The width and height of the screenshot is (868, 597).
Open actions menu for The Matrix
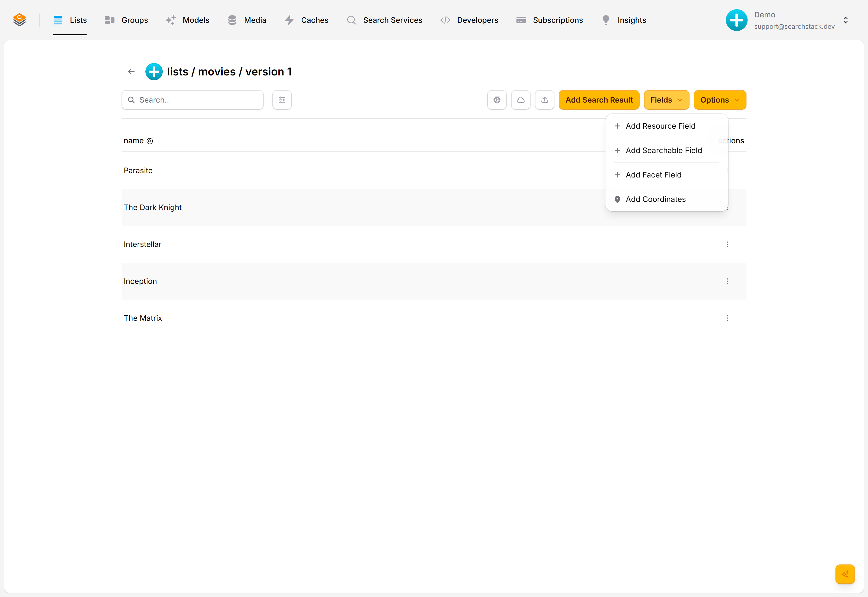pyautogui.click(x=727, y=318)
